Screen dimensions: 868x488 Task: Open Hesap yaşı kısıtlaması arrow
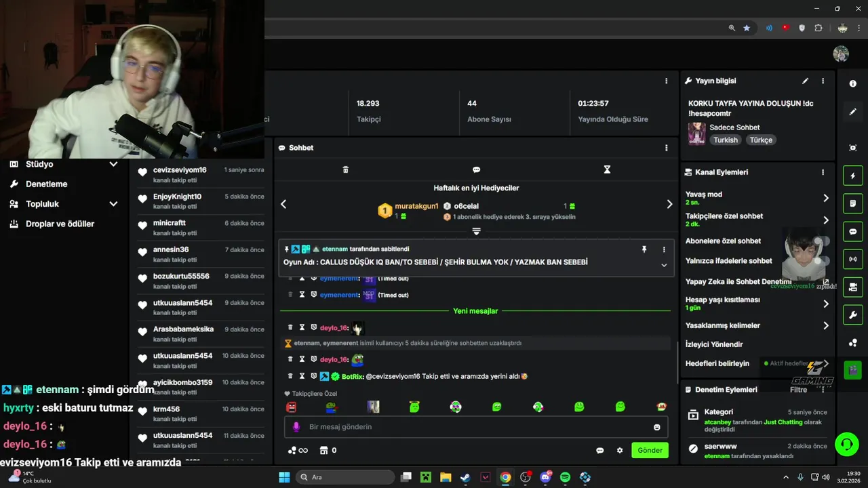pos(826,304)
